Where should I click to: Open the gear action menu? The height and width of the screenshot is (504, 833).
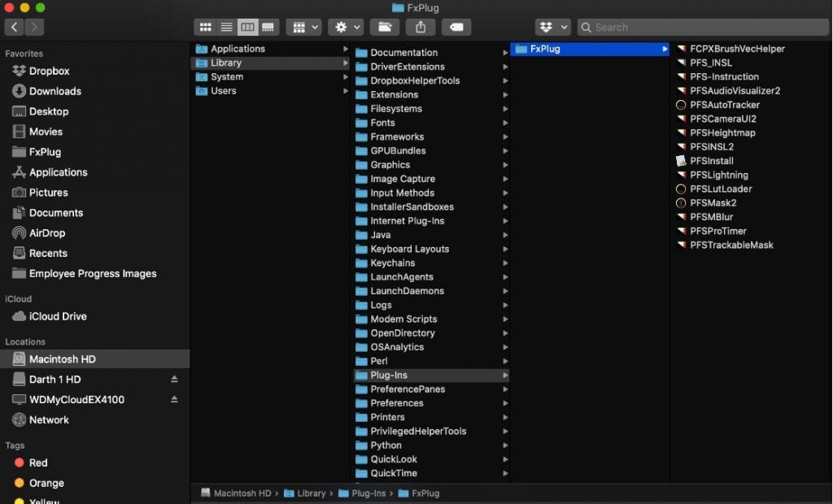coord(346,27)
